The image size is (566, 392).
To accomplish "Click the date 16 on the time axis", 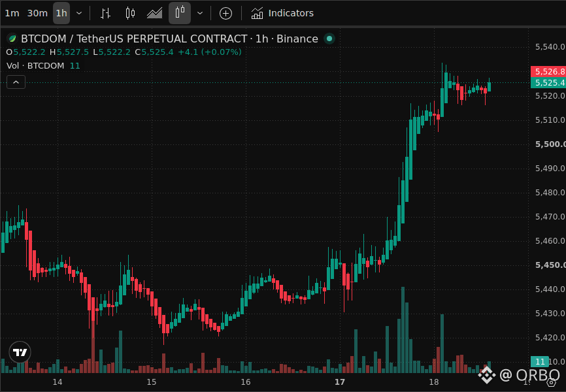I will coord(246,382).
